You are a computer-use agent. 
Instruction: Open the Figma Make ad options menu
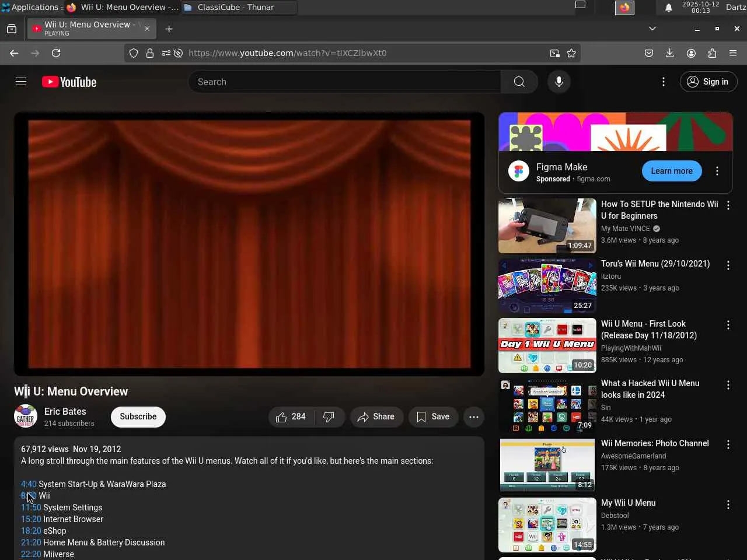(717, 171)
